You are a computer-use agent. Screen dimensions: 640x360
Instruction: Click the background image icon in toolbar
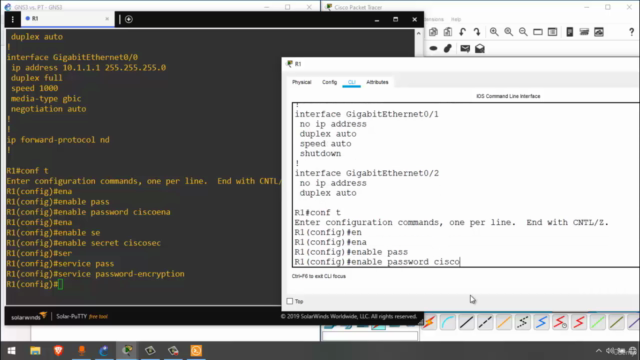599,32
